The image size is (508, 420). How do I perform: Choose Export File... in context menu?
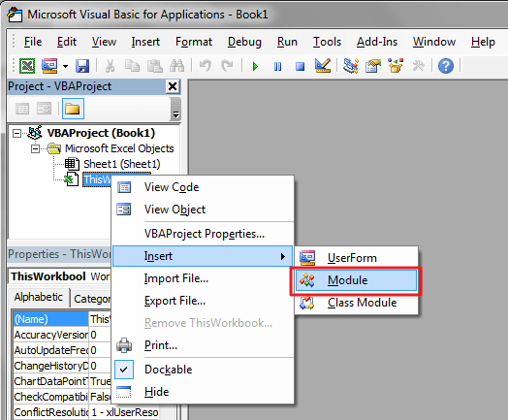point(203,301)
